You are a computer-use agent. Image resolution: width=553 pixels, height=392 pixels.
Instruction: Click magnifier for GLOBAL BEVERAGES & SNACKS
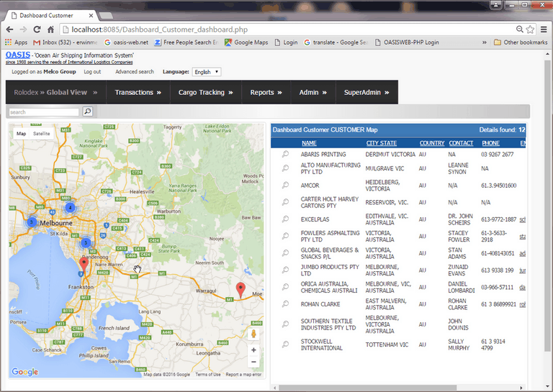285,252
